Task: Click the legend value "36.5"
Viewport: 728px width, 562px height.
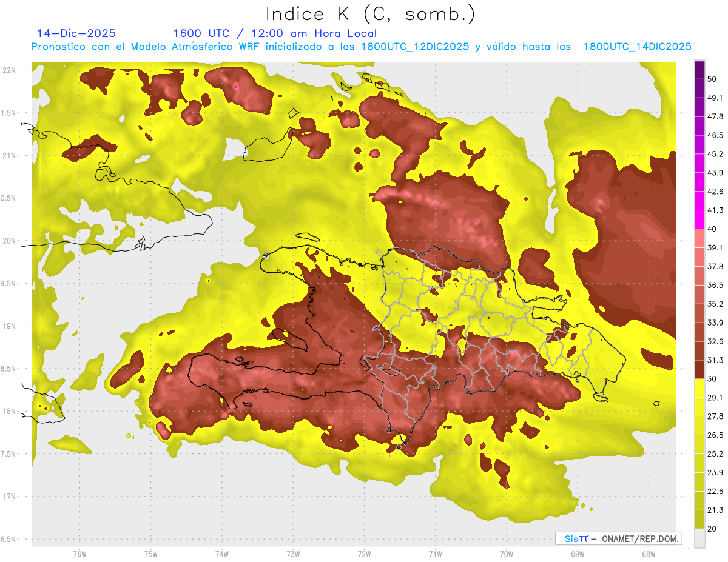Action: (715, 285)
